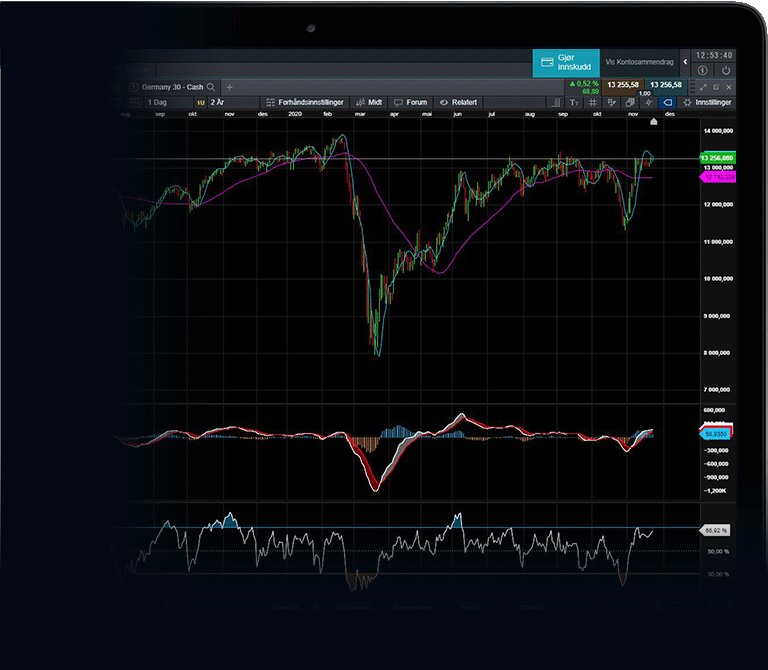The image size is (768, 670).
Task: Toggle the highlighted price label tag icon
Action: 667,102
